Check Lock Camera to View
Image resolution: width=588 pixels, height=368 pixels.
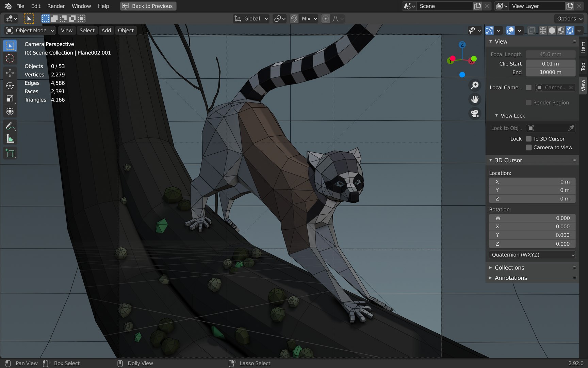pyautogui.click(x=528, y=147)
